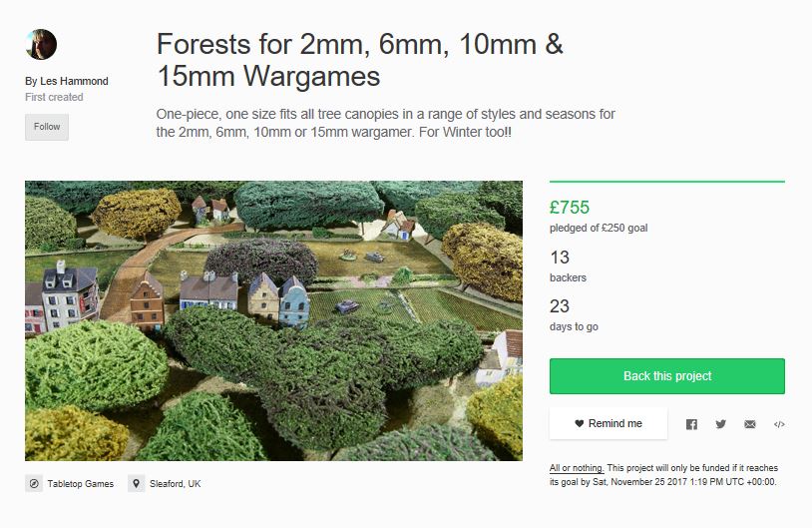Screen dimensions: 812x528
Task: Click the First created label
Action: coord(54,97)
